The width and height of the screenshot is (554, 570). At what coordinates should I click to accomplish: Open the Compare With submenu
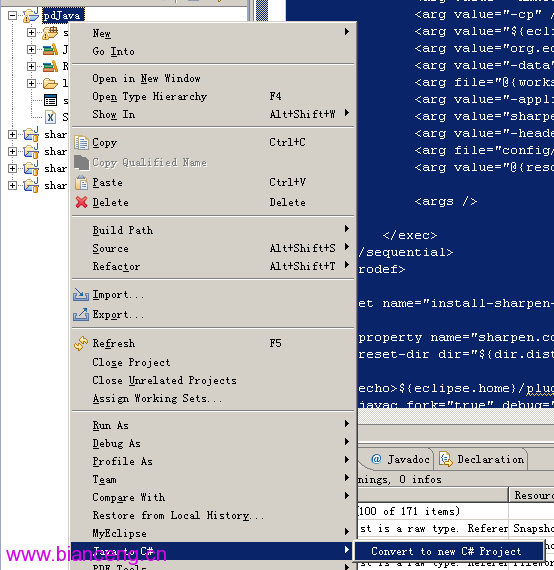(213, 497)
